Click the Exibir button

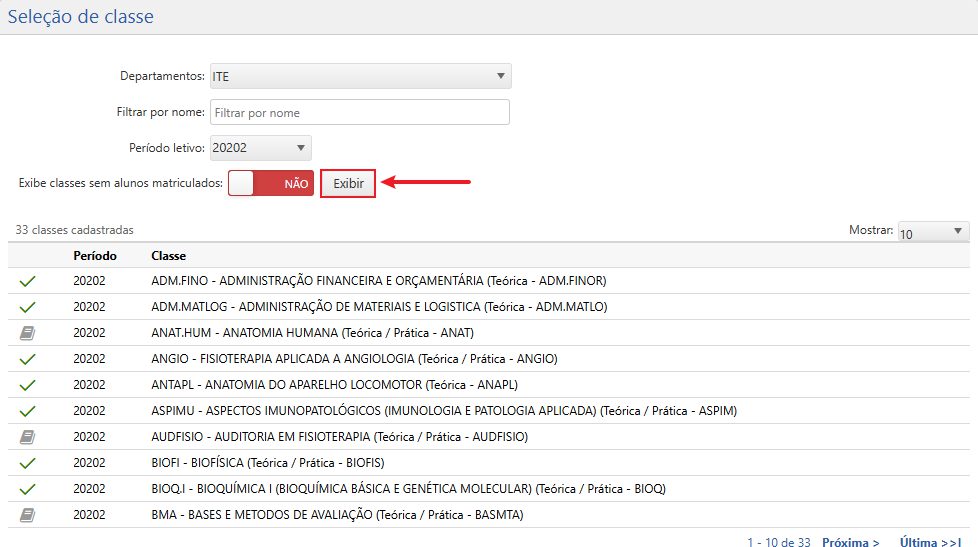(x=348, y=183)
